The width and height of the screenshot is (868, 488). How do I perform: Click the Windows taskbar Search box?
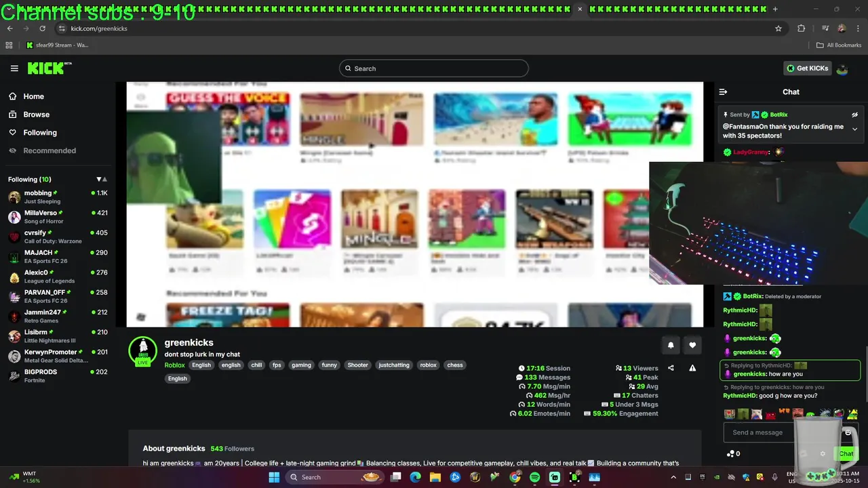pyautogui.click(x=335, y=477)
